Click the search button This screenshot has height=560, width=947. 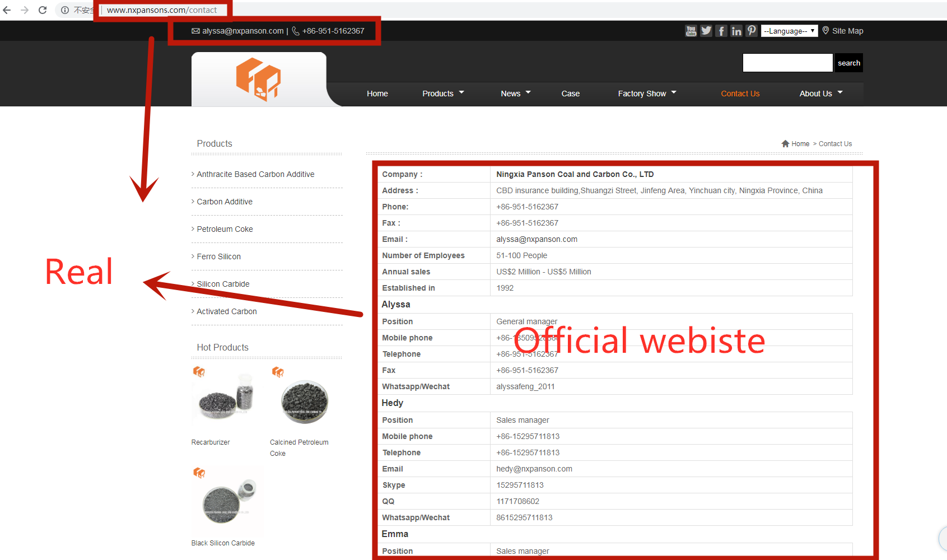(x=849, y=63)
